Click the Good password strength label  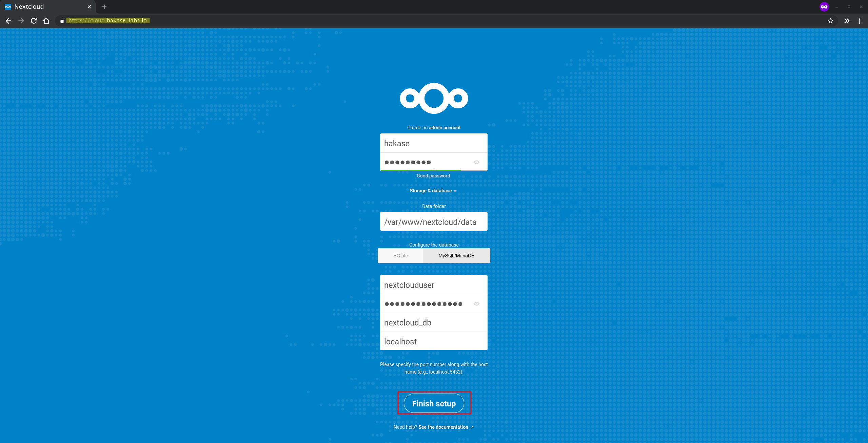pos(433,176)
